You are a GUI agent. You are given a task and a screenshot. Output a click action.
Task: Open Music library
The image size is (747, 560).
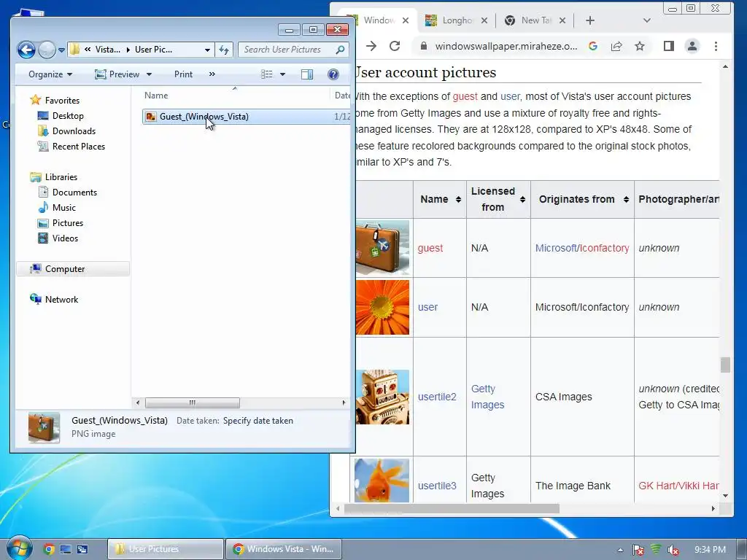coord(64,208)
